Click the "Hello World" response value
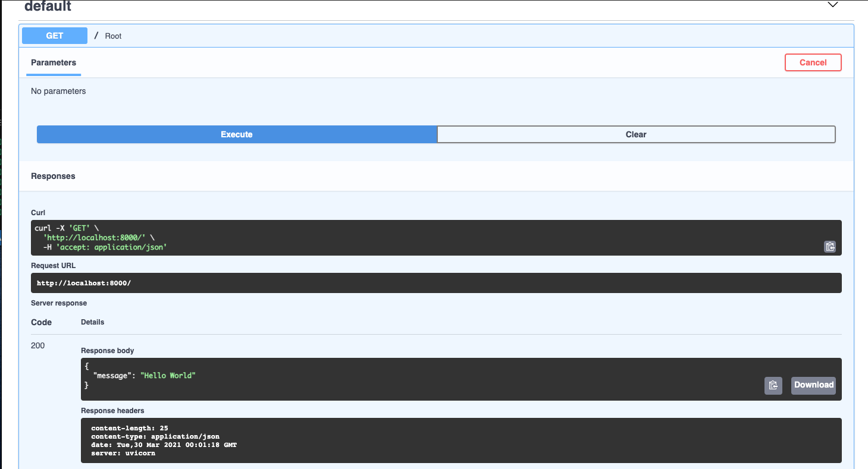Viewport: 868px width, 469px height. pyautogui.click(x=168, y=376)
